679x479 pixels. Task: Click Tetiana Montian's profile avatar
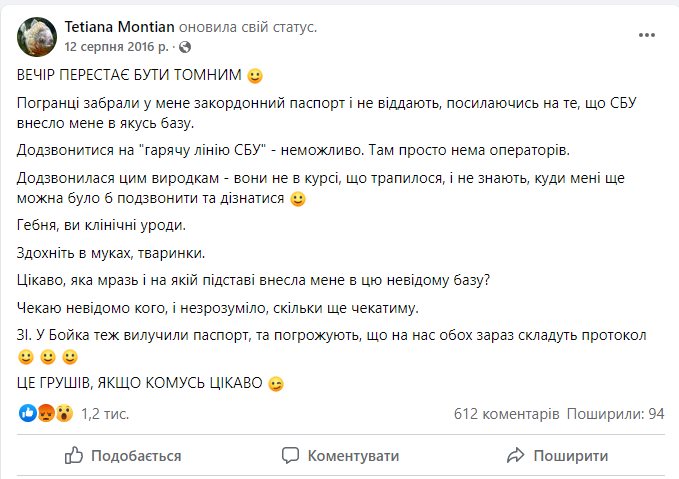(37, 37)
